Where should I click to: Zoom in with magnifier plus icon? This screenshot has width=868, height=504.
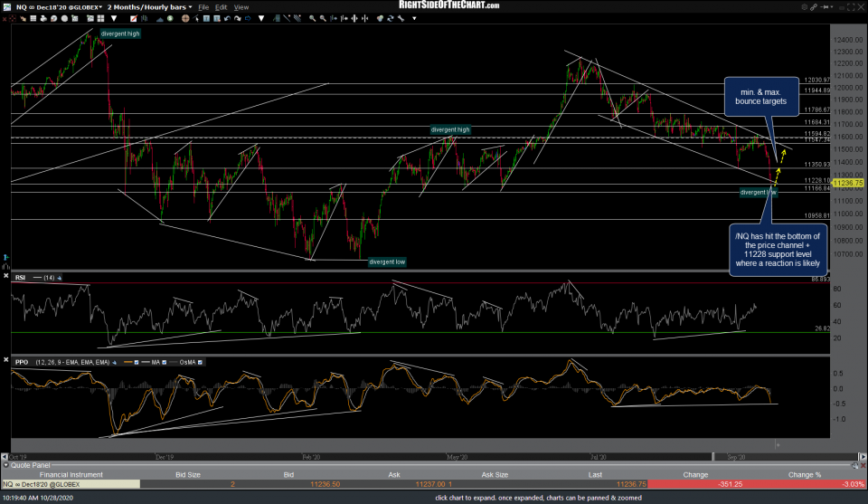[x=312, y=18]
